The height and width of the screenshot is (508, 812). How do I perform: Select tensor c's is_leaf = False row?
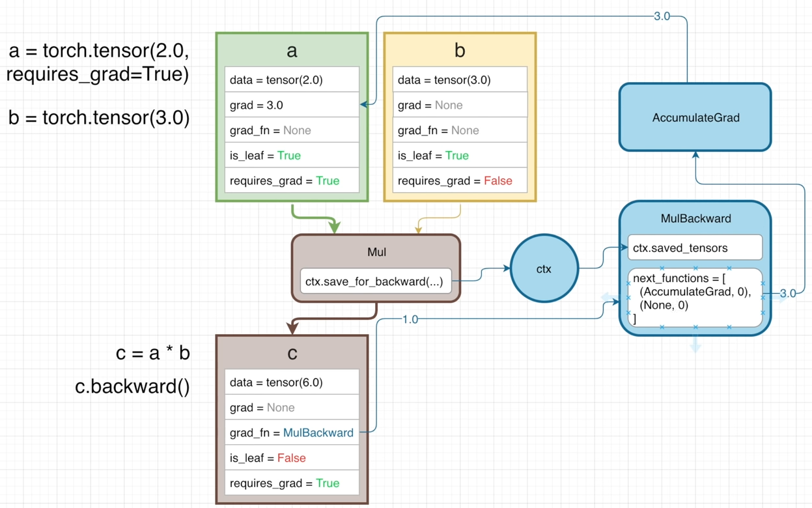(292, 458)
